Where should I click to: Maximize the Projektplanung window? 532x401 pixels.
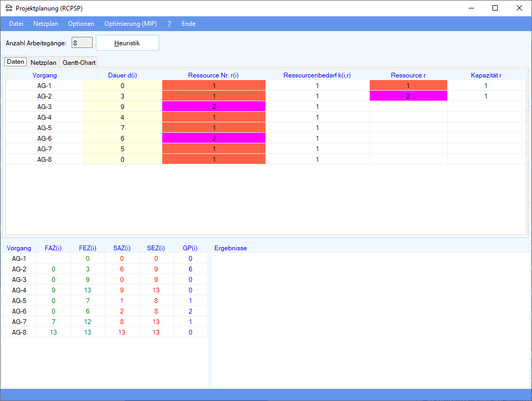point(495,8)
